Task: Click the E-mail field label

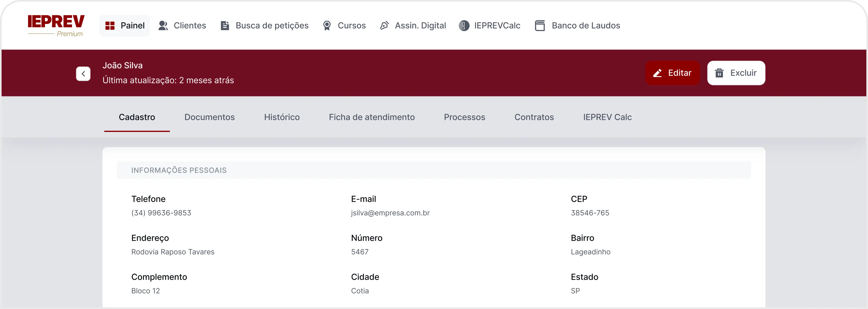Action: click(363, 199)
